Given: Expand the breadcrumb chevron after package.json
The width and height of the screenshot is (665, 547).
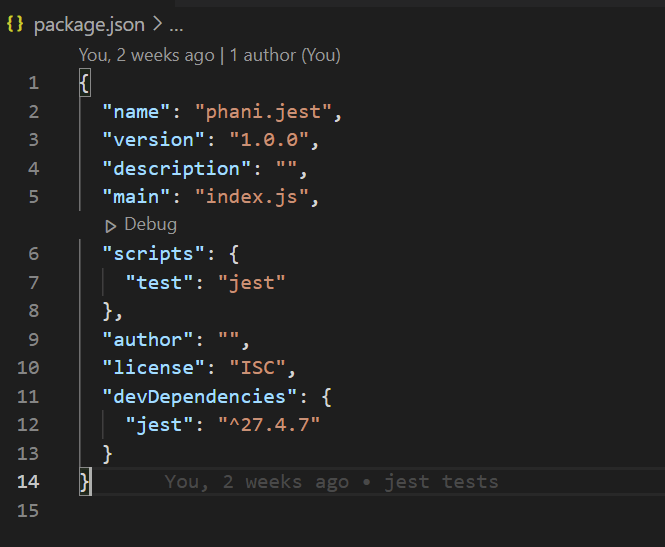Looking at the screenshot, I should pyautogui.click(x=157, y=24).
